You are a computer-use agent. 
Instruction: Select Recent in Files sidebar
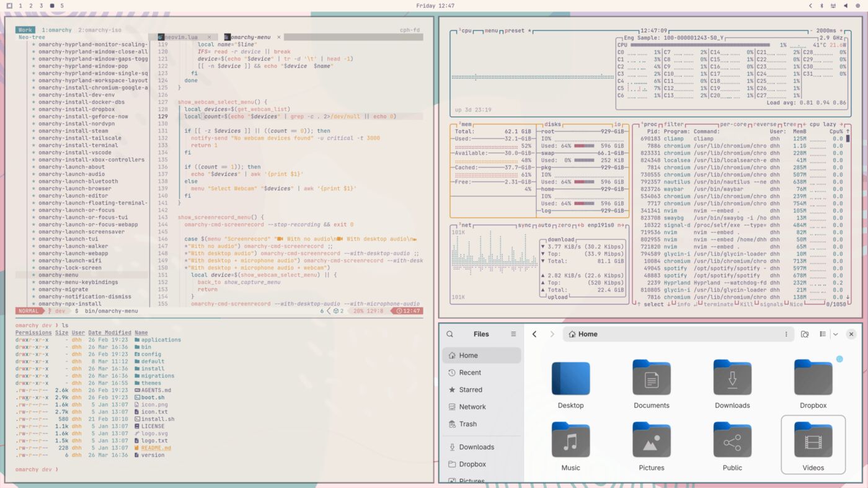pyautogui.click(x=482, y=373)
